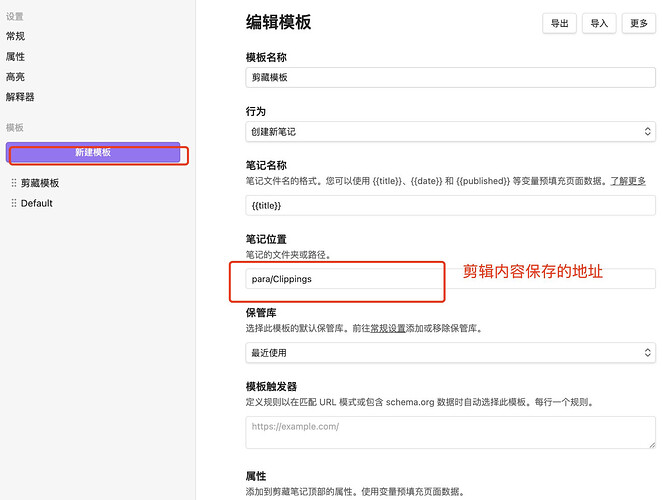Open the 更多 options button
The width and height of the screenshot is (662, 500).
(x=639, y=24)
